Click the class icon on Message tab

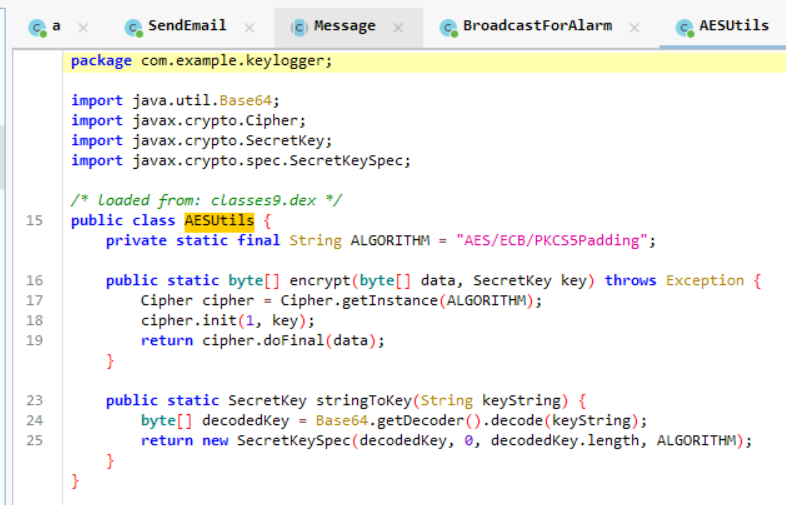tap(299, 28)
